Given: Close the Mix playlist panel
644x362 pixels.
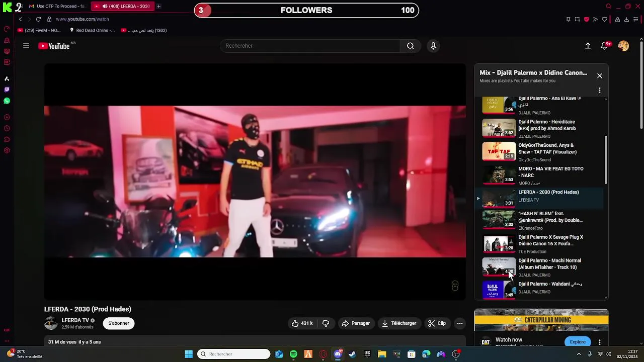Looking at the screenshot, I should [x=600, y=76].
